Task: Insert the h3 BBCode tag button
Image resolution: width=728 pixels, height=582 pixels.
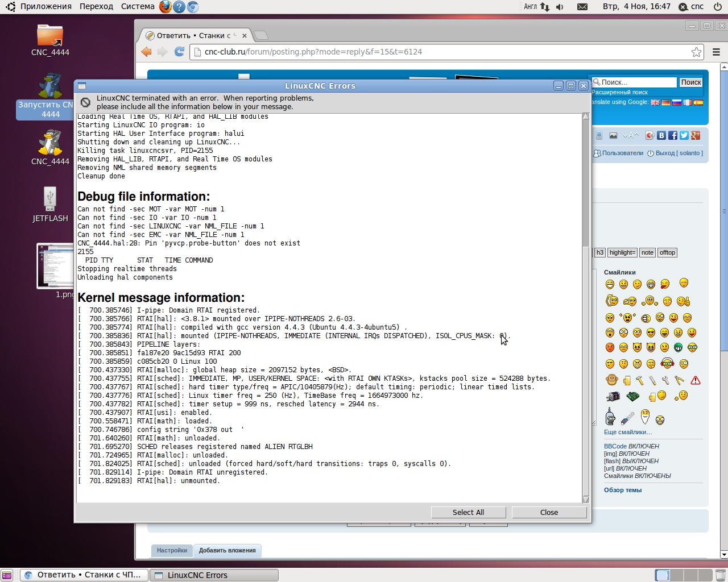Action: pyautogui.click(x=599, y=252)
